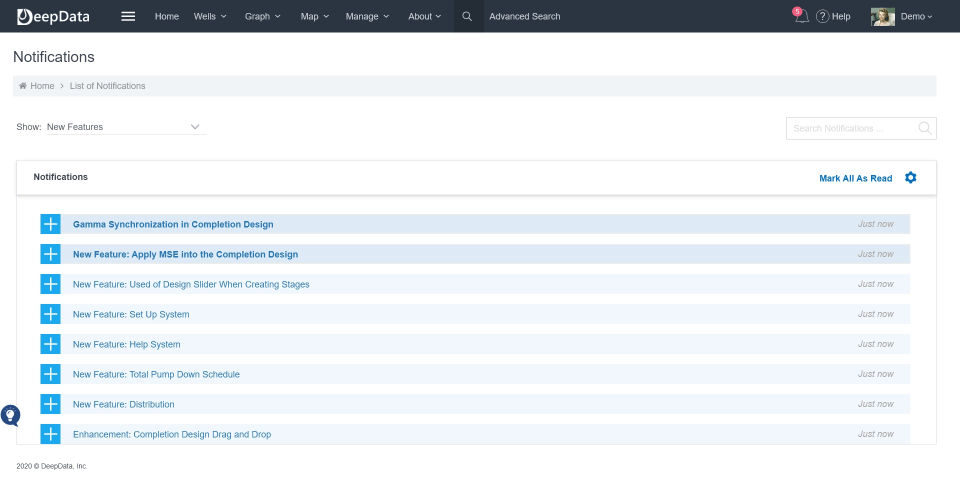
Task: Click Mark All As Read
Action: (855, 178)
